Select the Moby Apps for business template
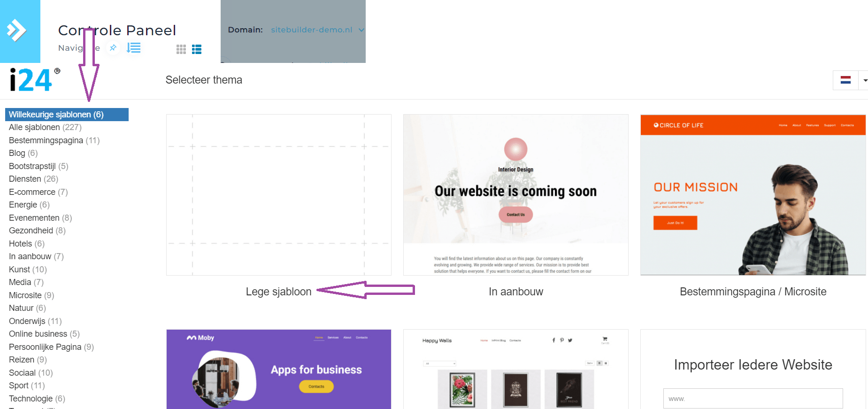Screen dimensions: 868x409 pos(279,369)
